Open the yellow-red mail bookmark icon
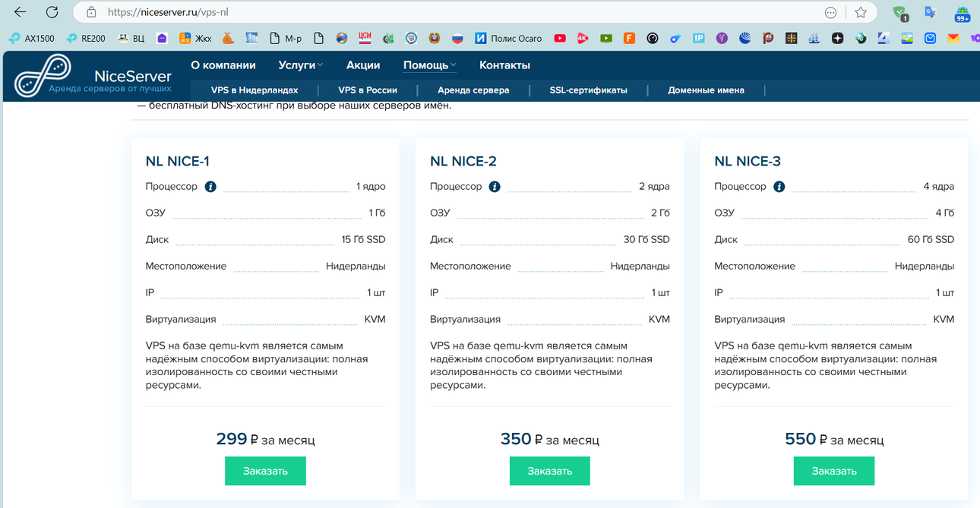 (x=953, y=38)
